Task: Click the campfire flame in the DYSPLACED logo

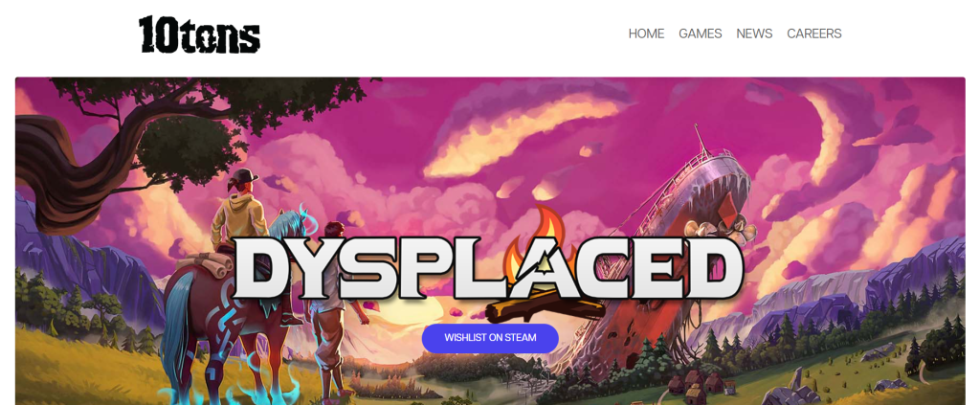Action: coord(541,240)
